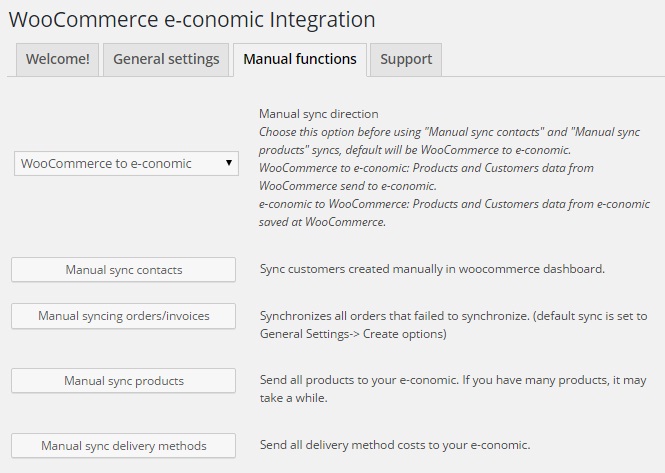Viewport: 665px width, 473px height.
Task: Select the Manual functions tab
Action: pos(300,59)
